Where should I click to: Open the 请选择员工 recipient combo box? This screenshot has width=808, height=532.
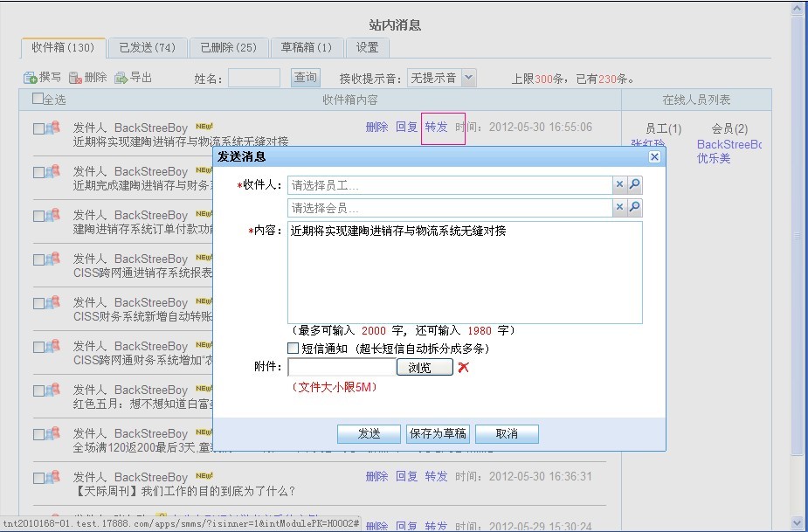pyautogui.click(x=449, y=185)
